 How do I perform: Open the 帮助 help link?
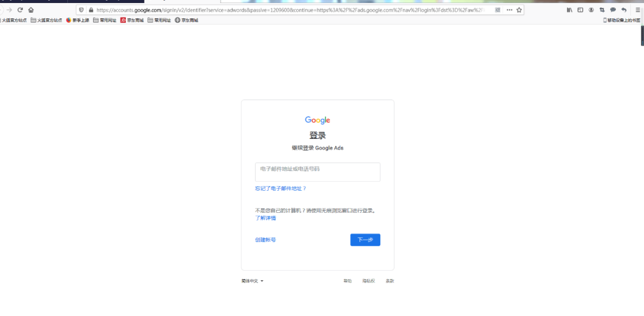point(348,281)
